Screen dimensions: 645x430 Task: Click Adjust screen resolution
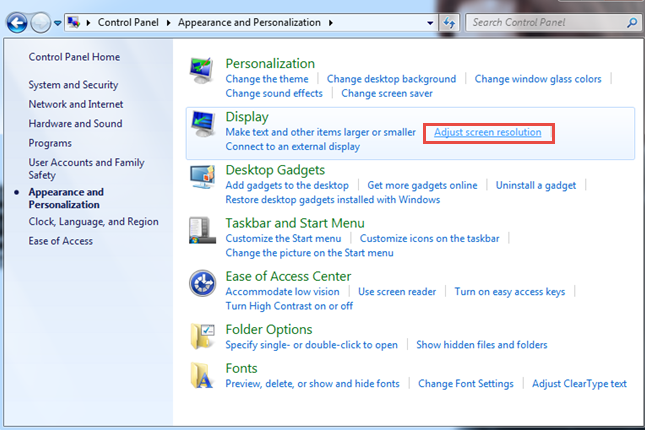pyautogui.click(x=488, y=132)
